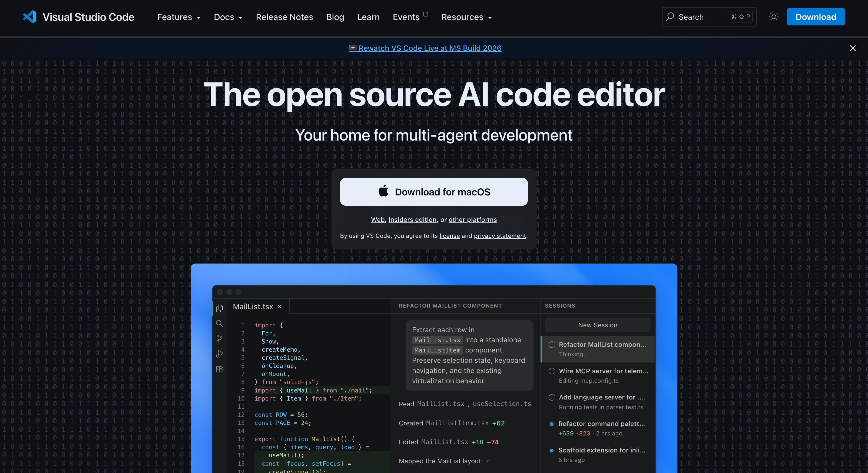Click the blue Download button in header
Viewport: 868px width, 473px height.
pyautogui.click(x=816, y=17)
